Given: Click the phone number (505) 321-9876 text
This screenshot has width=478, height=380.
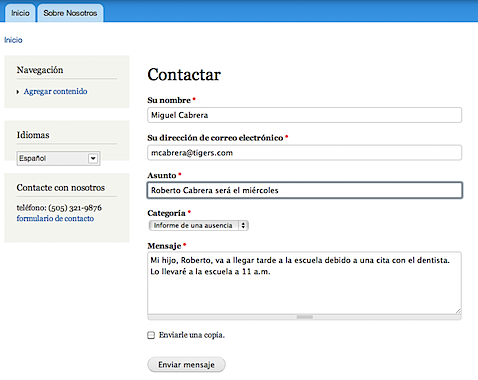Looking at the screenshot, I should coord(75,208).
